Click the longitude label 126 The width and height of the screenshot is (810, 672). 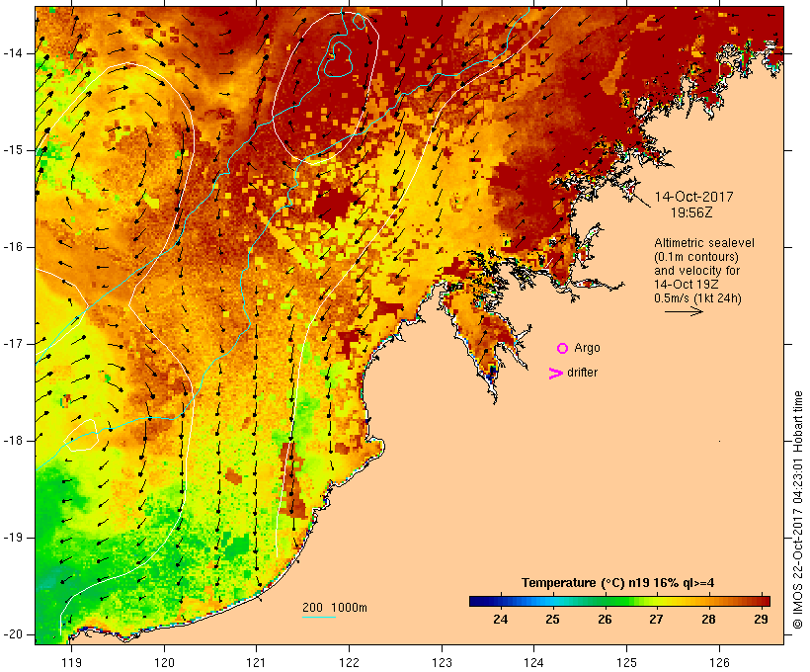[719, 663]
